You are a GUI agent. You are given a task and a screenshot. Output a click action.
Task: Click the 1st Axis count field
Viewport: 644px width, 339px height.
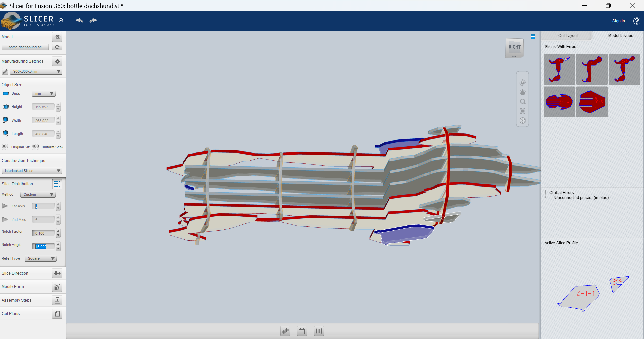pyautogui.click(x=43, y=206)
